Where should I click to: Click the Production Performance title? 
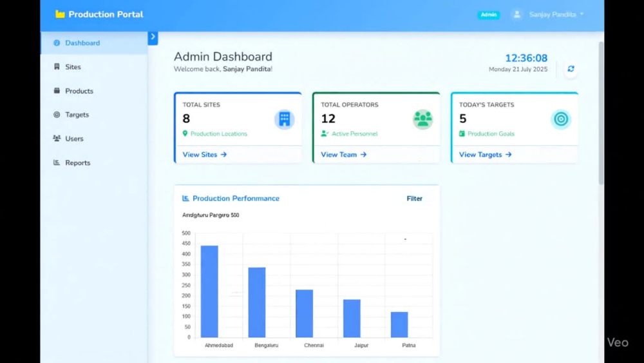coord(236,198)
